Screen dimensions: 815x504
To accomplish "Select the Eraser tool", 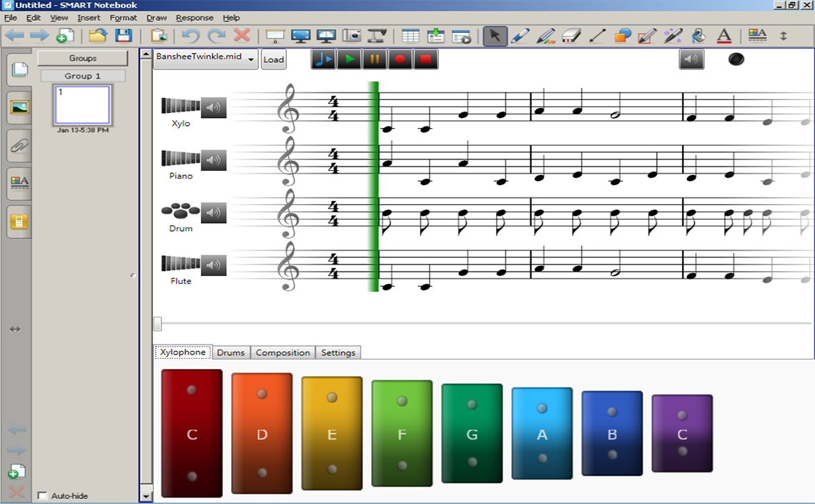I will (x=571, y=36).
